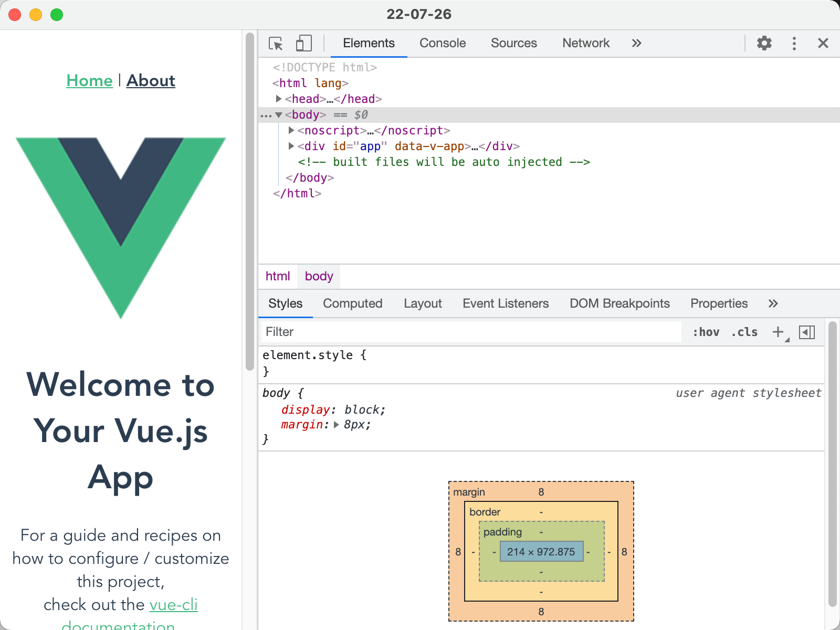Collapse the body element node
Image resolution: width=840 pixels, height=630 pixels.
[x=279, y=114]
